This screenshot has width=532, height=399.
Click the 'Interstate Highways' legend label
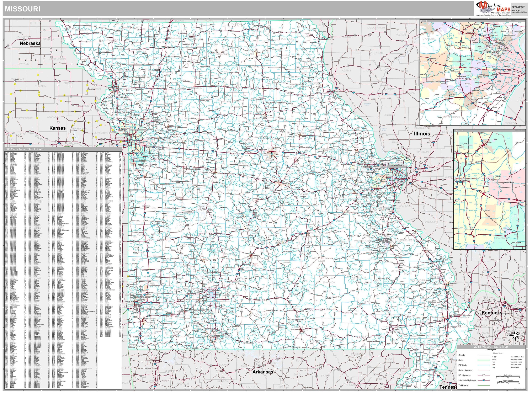[x=467, y=381]
